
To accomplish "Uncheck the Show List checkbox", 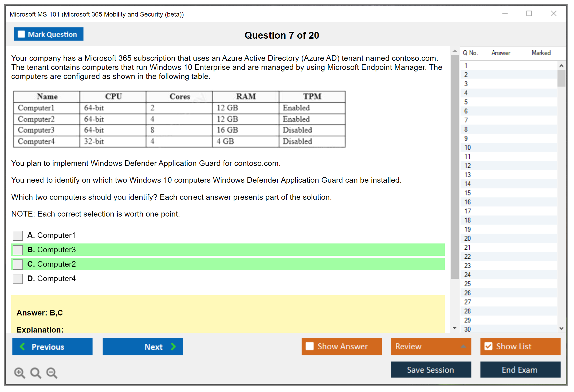I will [x=488, y=346].
